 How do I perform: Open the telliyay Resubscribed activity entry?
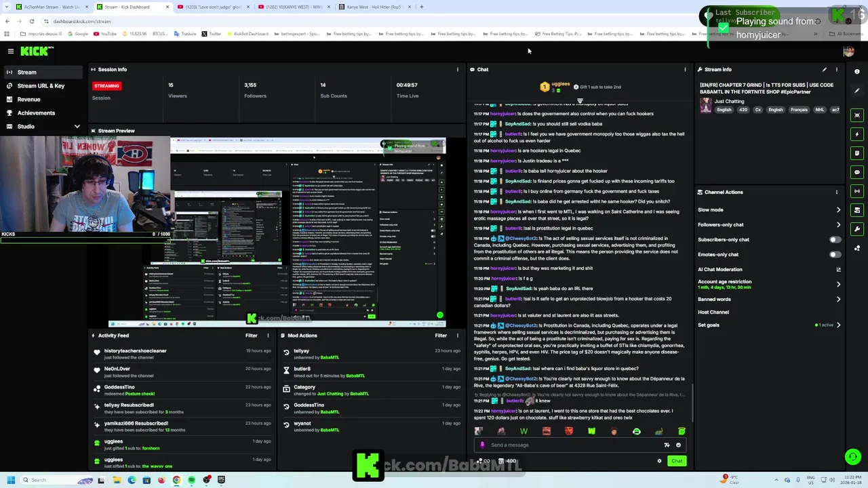click(183, 408)
